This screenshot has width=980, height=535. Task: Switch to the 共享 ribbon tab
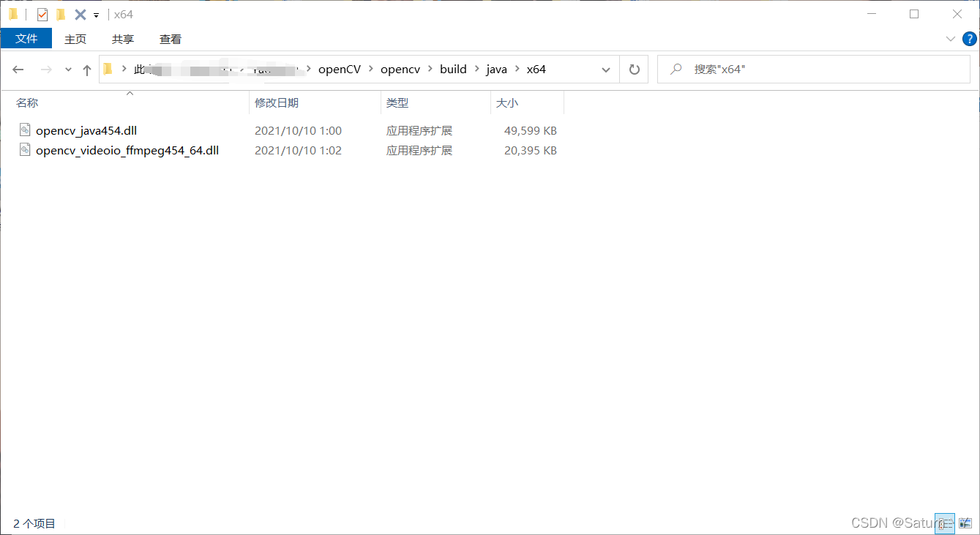click(x=123, y=39)
